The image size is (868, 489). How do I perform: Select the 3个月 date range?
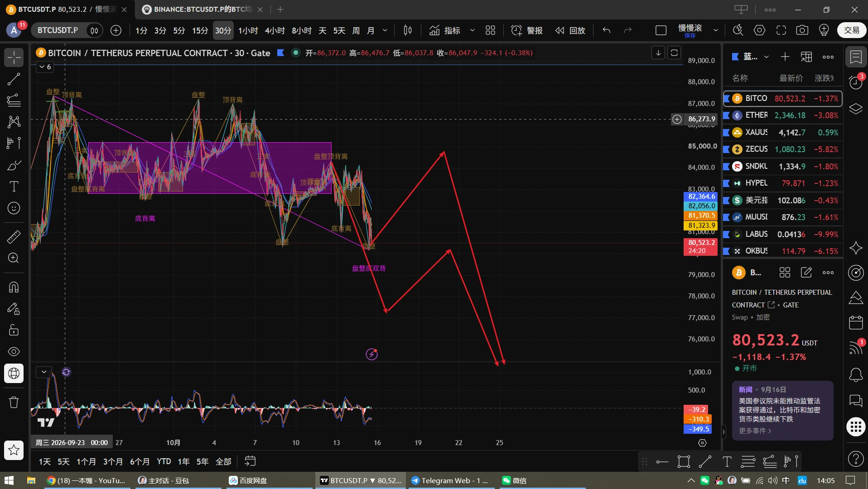pos(113,461)
